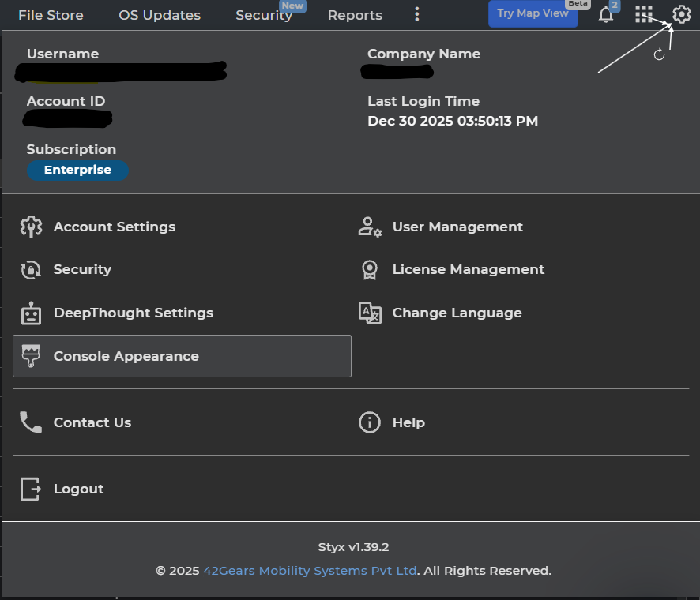700x600 pixels.
Task: Open the apps grid icon
Action: pos(644,14)
